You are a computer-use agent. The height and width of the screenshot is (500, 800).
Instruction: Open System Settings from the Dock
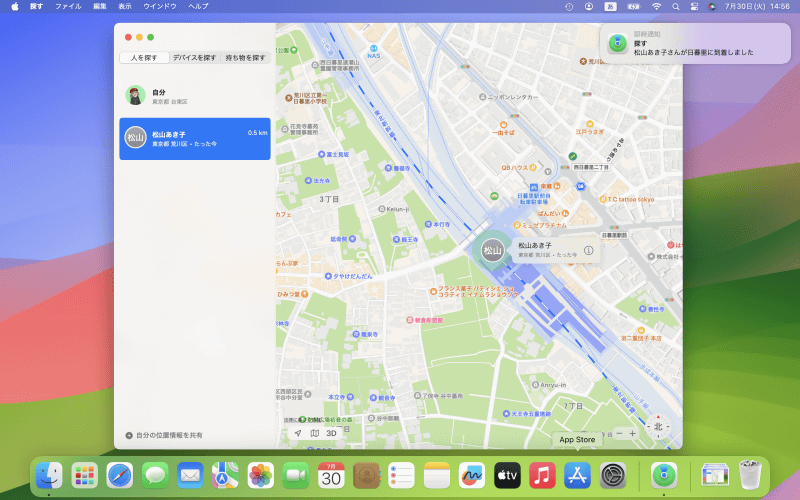pyautogui.click(x=613, y=476)
